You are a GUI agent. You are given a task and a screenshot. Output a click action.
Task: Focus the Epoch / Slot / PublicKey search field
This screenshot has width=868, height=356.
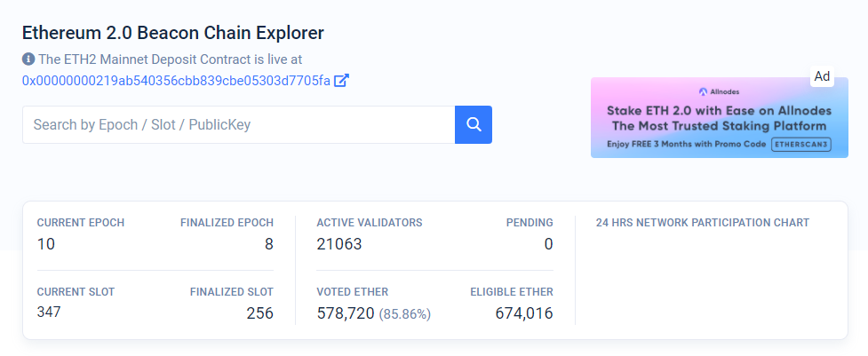click(x=238, y=125)
